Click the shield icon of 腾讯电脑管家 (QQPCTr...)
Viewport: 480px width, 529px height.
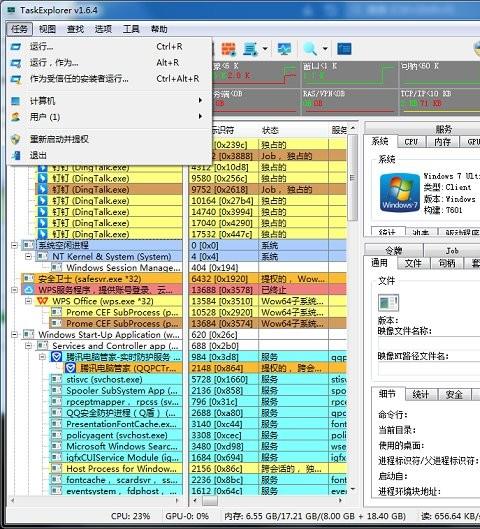coord(70,368)
